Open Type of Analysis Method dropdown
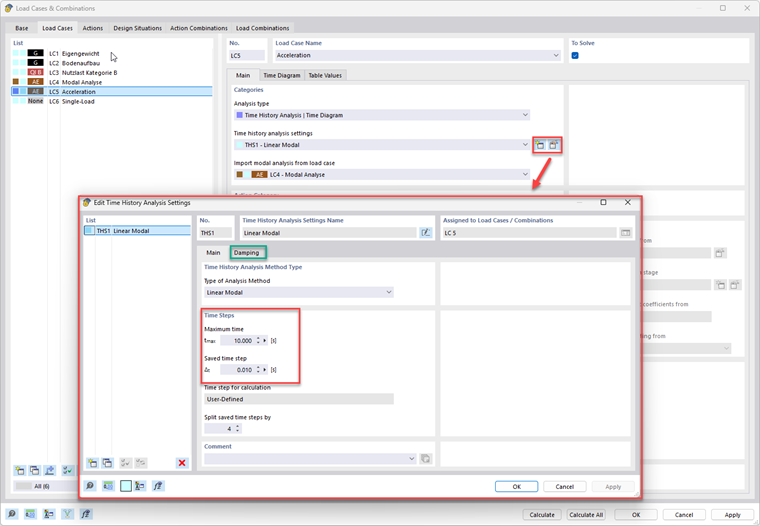This screenshot has width=760, height=526. click(389, 292)
